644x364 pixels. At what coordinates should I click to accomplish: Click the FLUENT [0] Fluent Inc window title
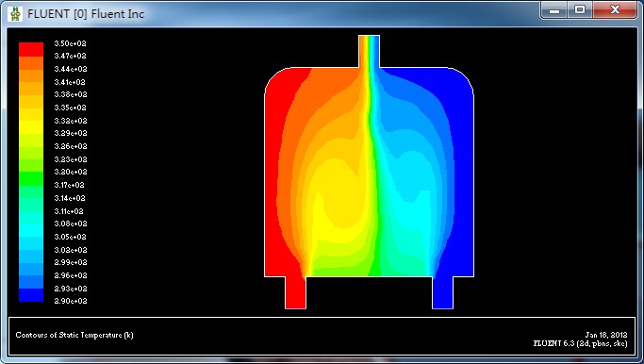[86, 14]
